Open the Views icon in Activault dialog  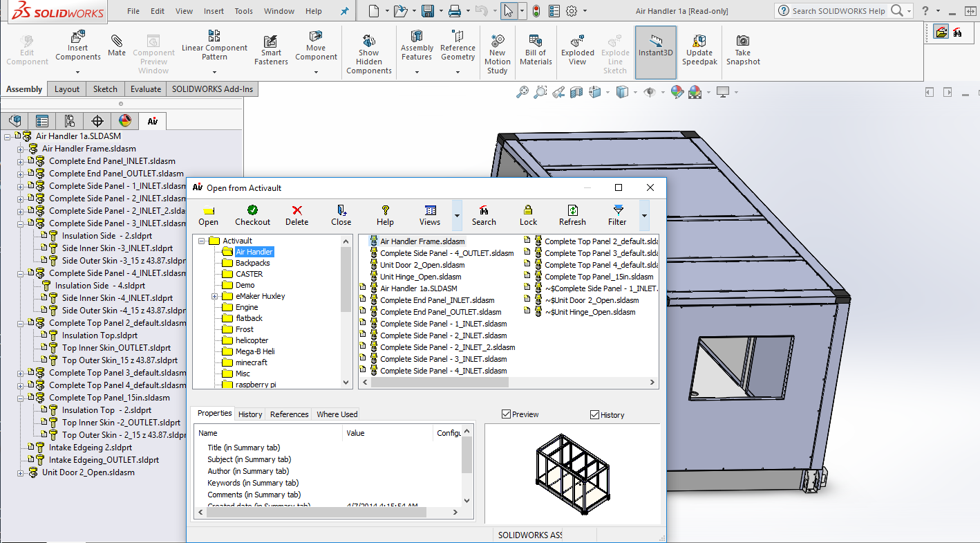(x=429, y=215)
